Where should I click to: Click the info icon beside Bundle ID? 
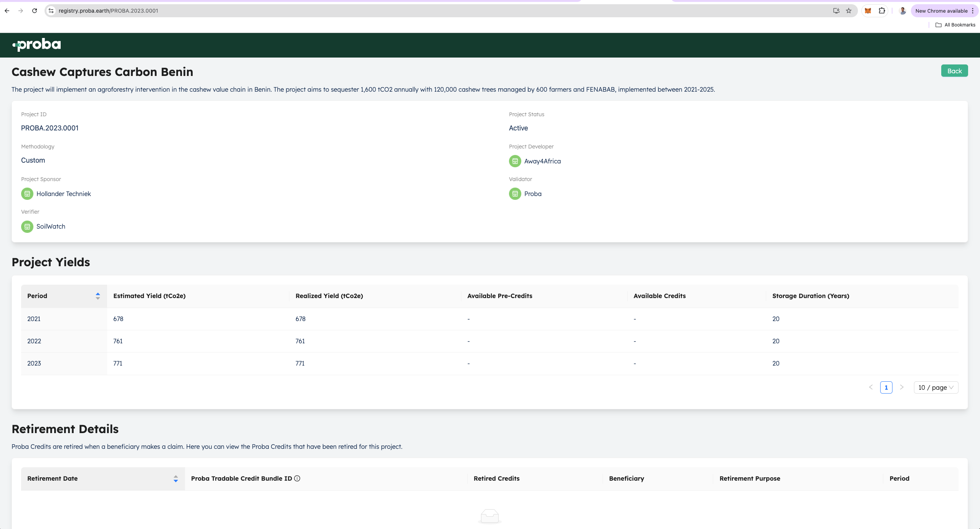297,478
